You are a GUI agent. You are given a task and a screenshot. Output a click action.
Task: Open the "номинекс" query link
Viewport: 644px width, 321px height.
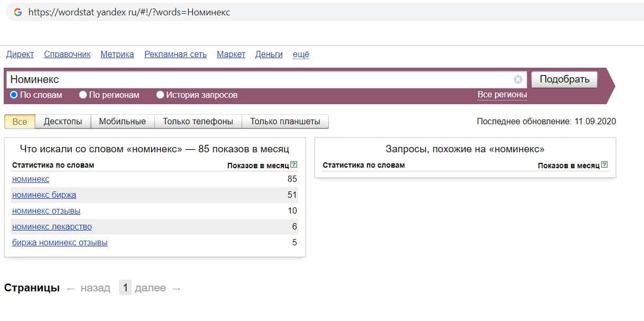31,179
